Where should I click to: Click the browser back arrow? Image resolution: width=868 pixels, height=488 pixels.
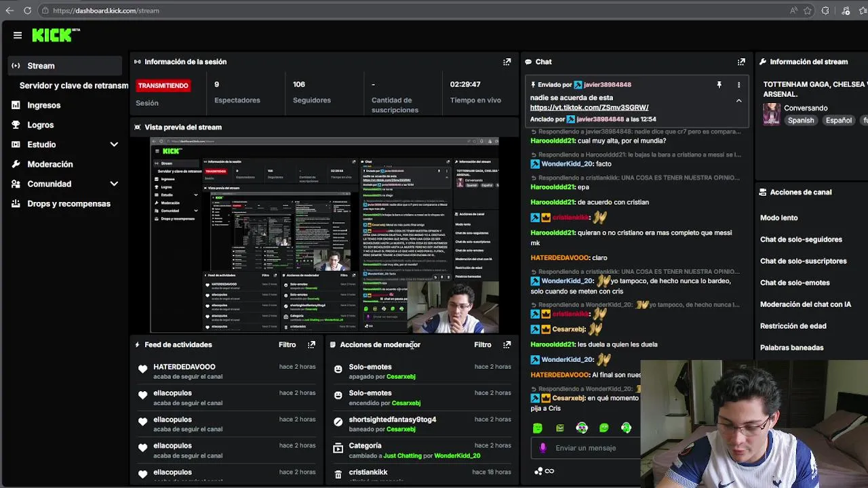[x=9, y=10]
